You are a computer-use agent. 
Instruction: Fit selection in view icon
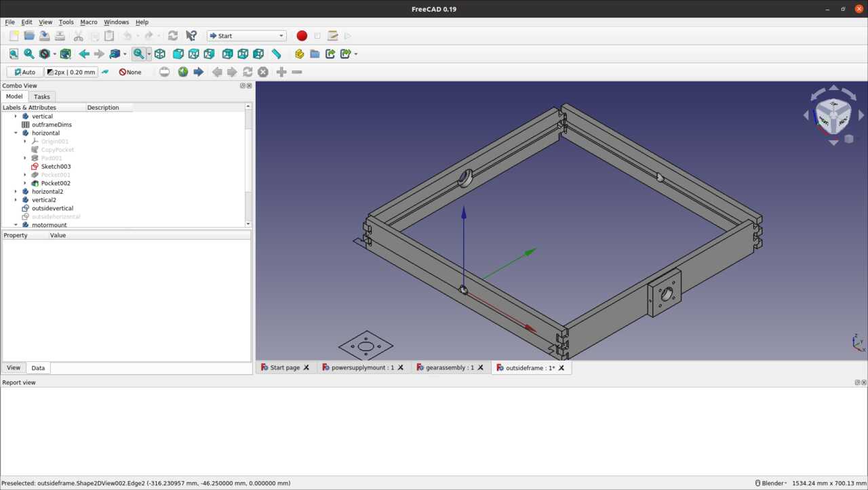point(29,54)
